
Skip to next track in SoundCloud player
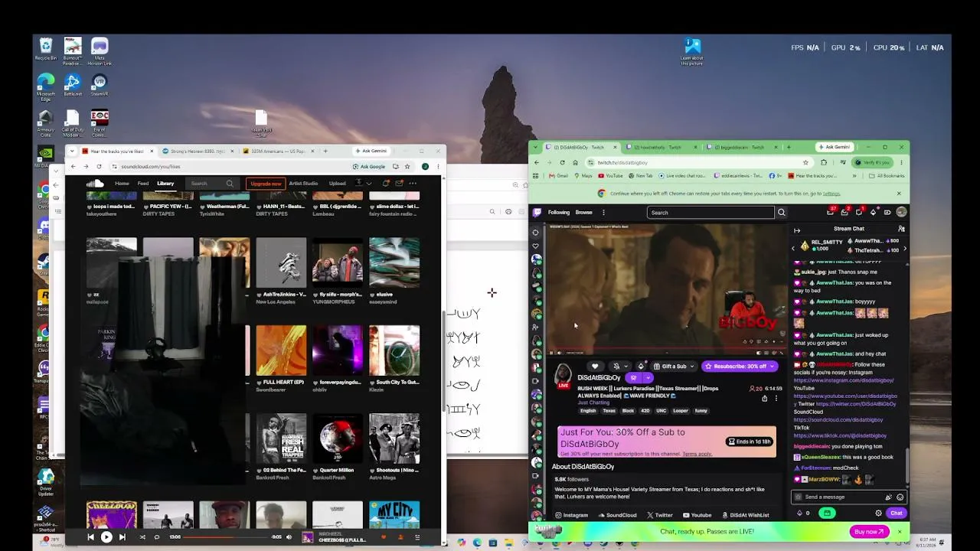(122, 537)
